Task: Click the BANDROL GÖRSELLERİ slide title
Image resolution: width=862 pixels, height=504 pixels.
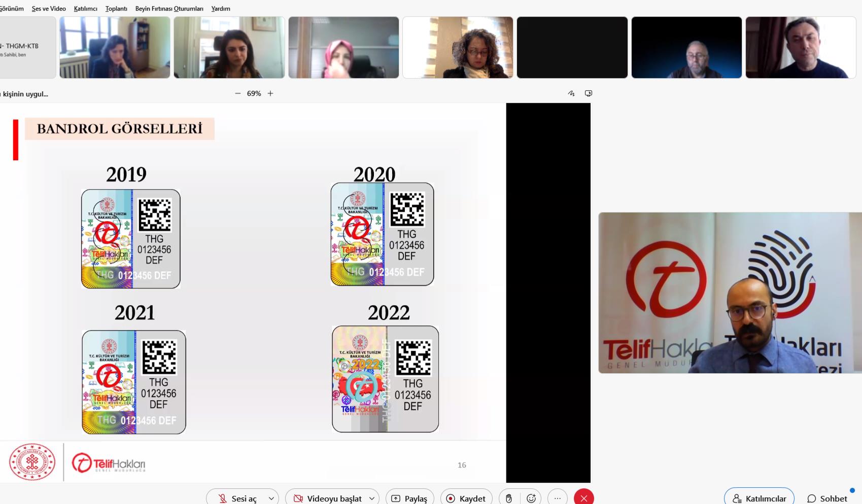Action: coord(120,129)
